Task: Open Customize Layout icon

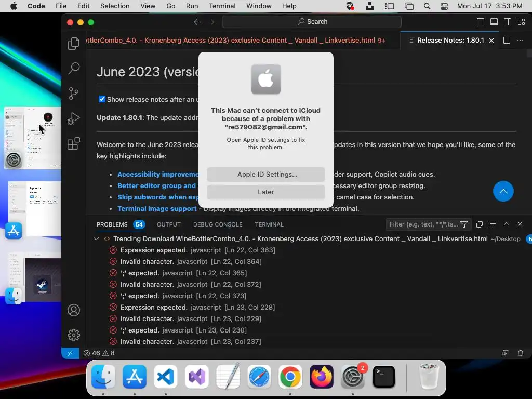Action: click(522, 22)
